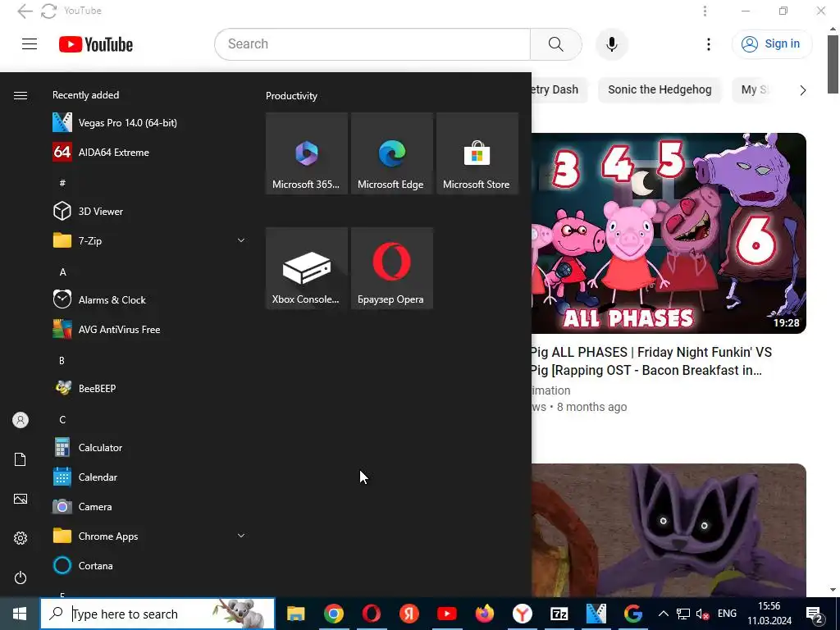Open the Xbox Console Companion tile
The height and width of the screenshot is (630, 840).
pos(307,268)
